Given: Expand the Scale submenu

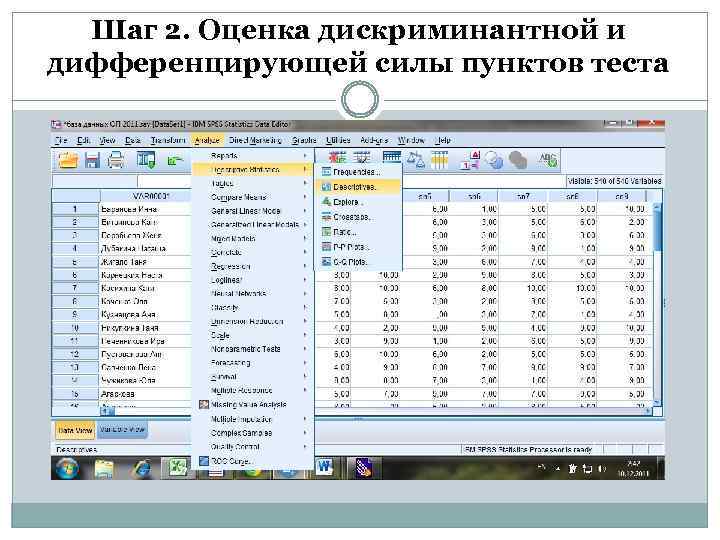Looking at the screenshot, I should pos(253,335).
